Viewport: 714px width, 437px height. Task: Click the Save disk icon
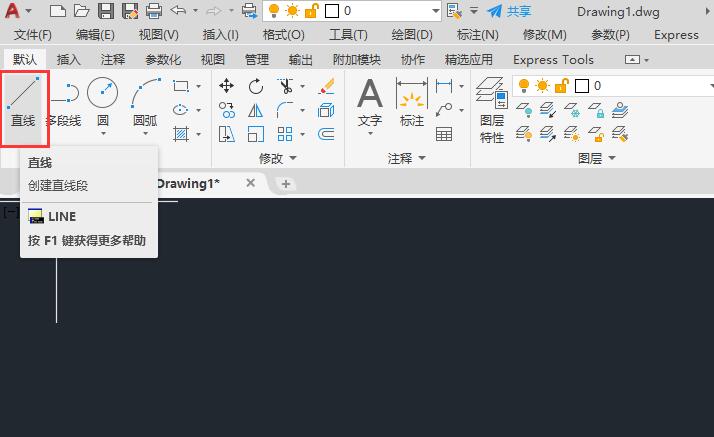(106, 10)
